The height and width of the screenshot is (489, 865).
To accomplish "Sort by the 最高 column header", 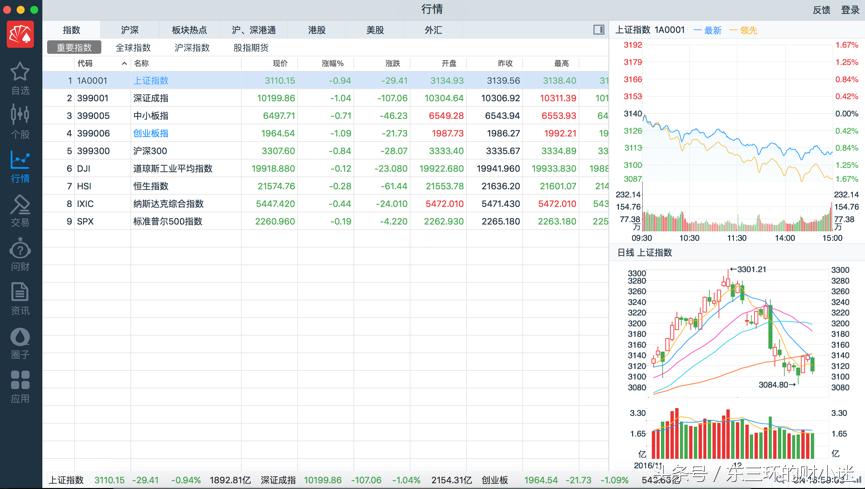I will (x=562, y=63).
